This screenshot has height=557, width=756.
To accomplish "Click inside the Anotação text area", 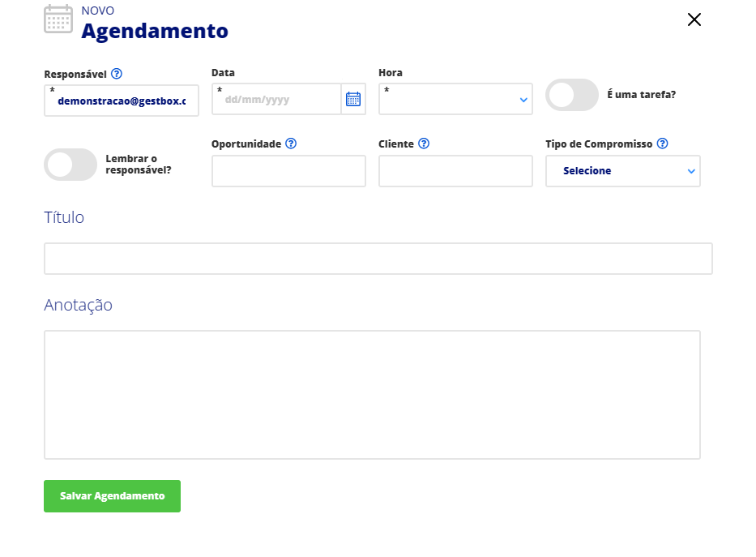I will pos(372,395).
